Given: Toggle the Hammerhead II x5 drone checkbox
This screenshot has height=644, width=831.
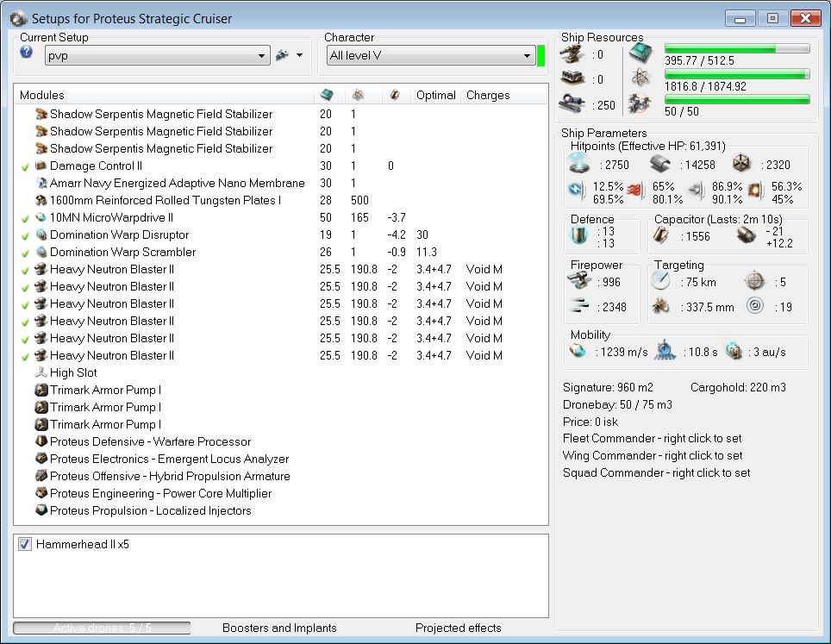Looking at the screenshot, I should point(25,545).
